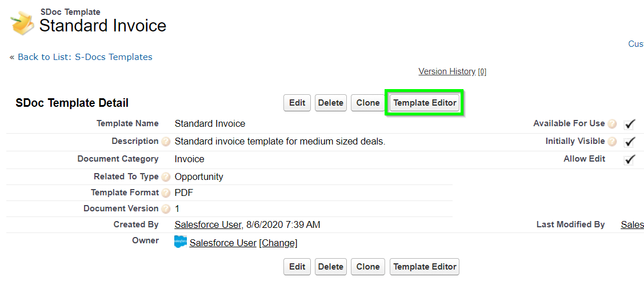
Task: Click the Change owner link
Action: [x=278, y=243]
